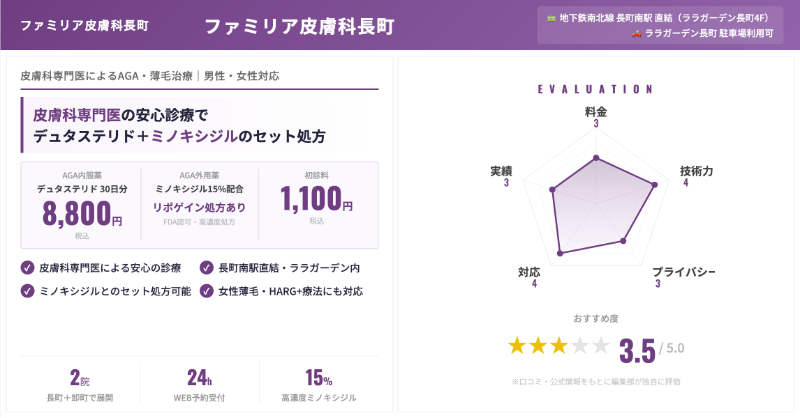This screenshot has height=418, width=800.
Task: Click the third gold rating star
Action: pos(559,346)
